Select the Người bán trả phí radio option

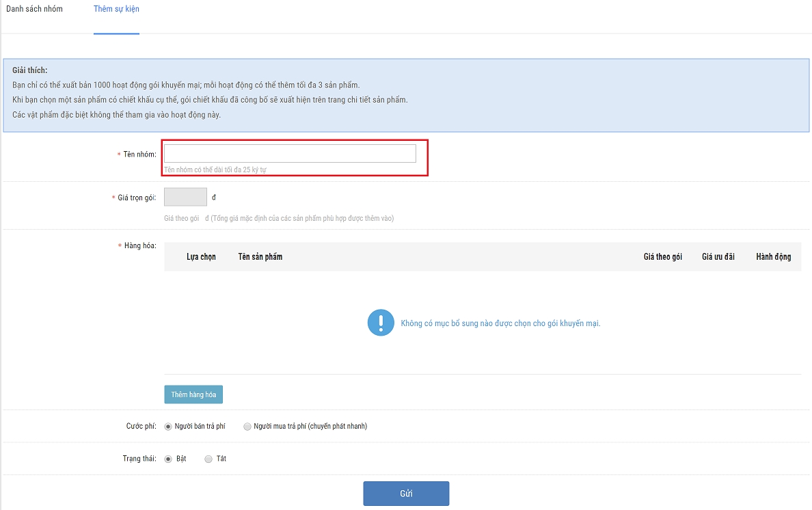coord(168,427)
